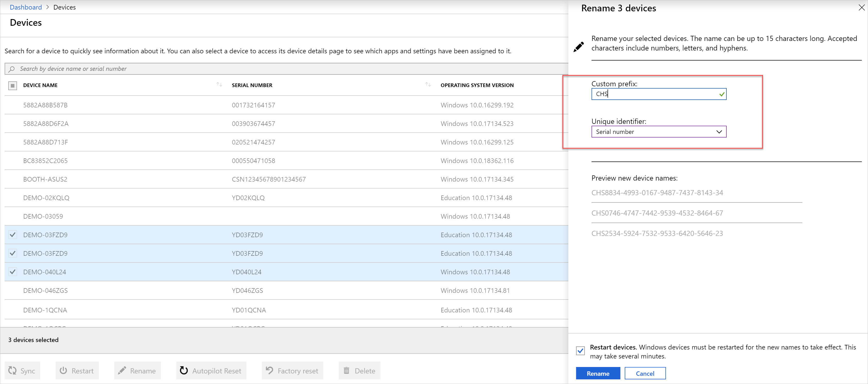This screenshot has height=384, width=868.
Task: Click serial number CSN12345678901234567
Action: pyautogui.click(x=269, y=179)
